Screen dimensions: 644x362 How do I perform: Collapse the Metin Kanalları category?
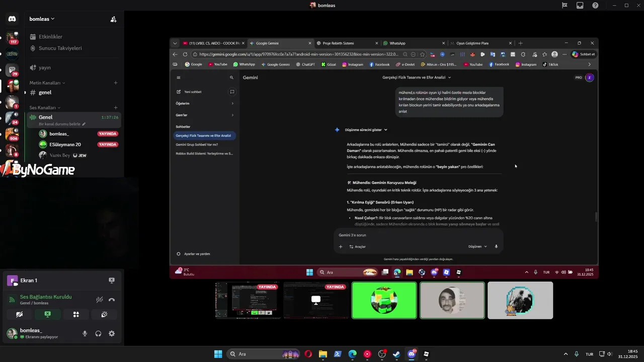click(47, 82)
